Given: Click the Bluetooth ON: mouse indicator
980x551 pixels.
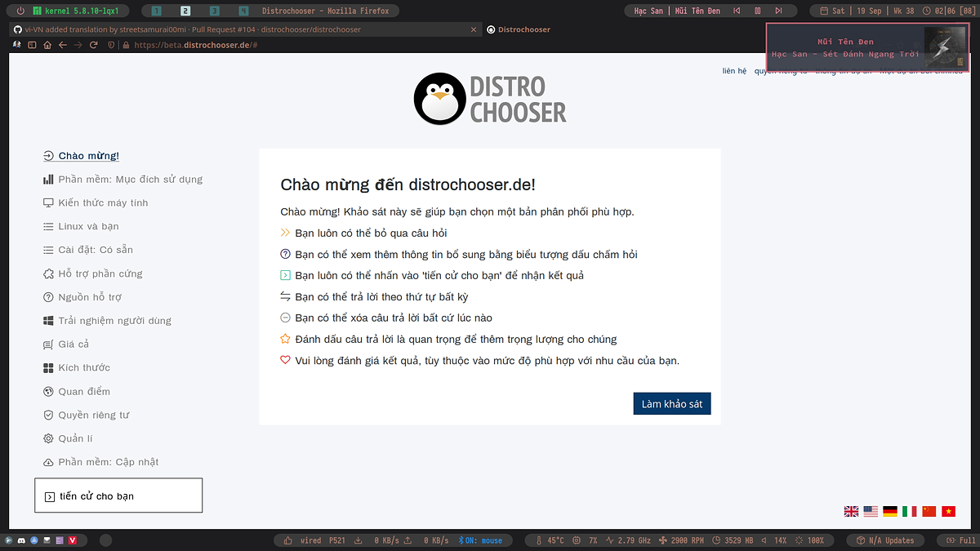Looking at the screenshot, I should tap(479, 540).
